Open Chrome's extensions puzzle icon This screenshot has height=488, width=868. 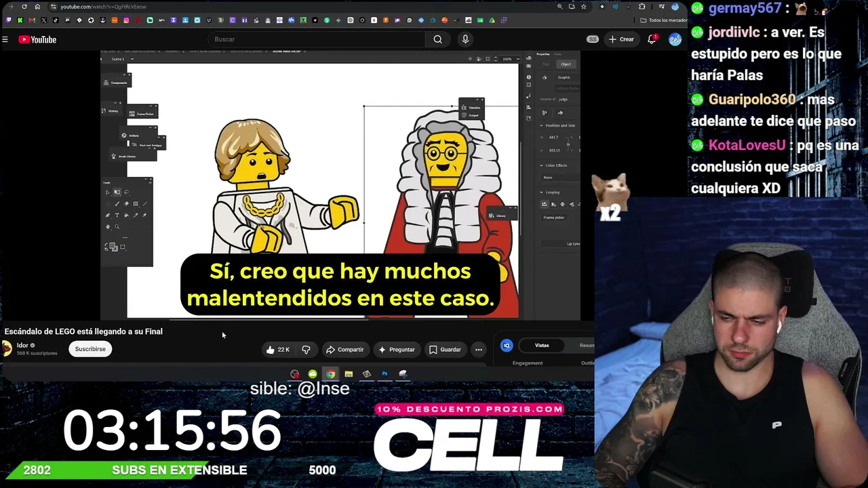point(642,7)
